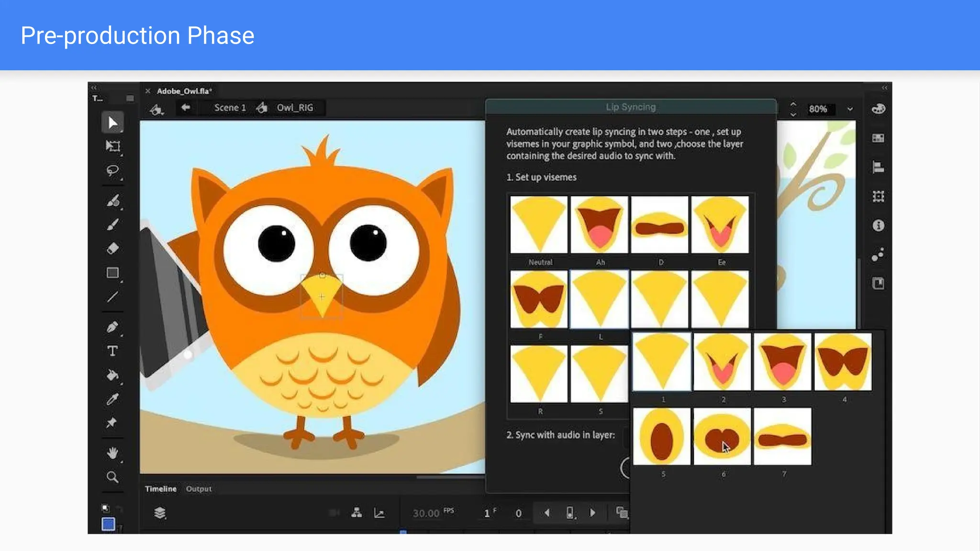Select the Eyedropper tool
The image size is (980, 551).
coord(113,399)
